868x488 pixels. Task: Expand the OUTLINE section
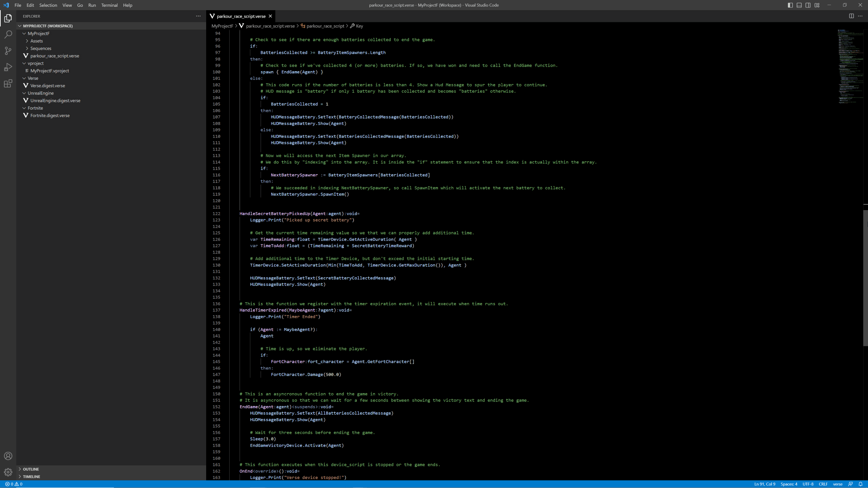(x=31, y=469)
